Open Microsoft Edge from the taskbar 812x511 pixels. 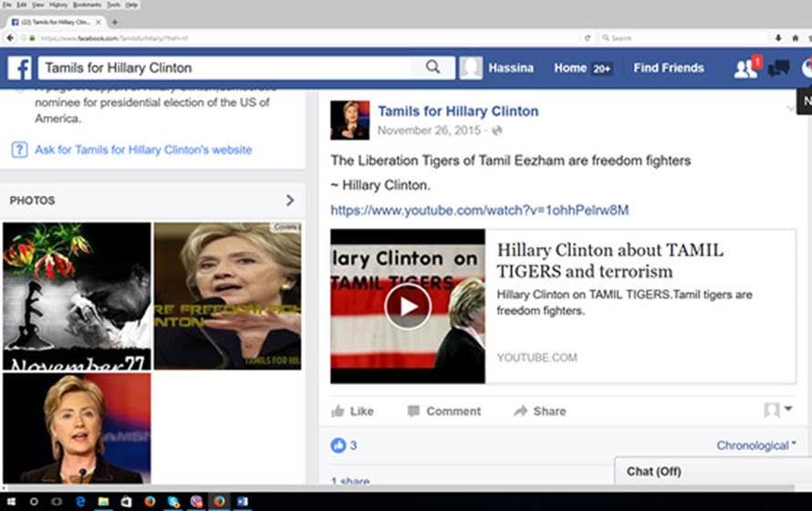[80, 502]
